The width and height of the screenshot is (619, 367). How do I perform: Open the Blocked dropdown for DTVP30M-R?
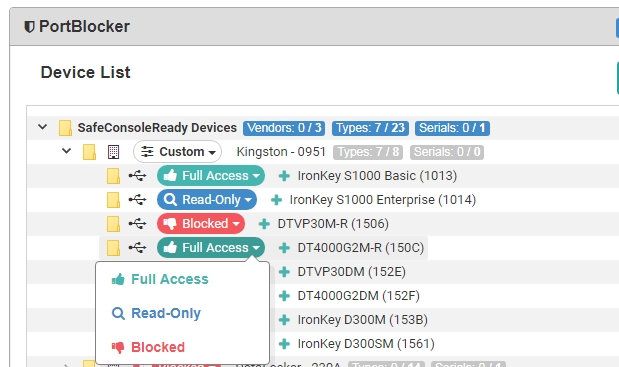201,224
